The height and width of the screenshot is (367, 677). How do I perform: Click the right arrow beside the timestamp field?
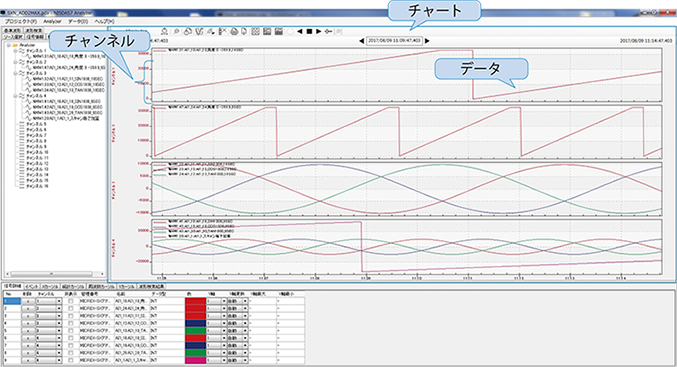tap(427, 41)
